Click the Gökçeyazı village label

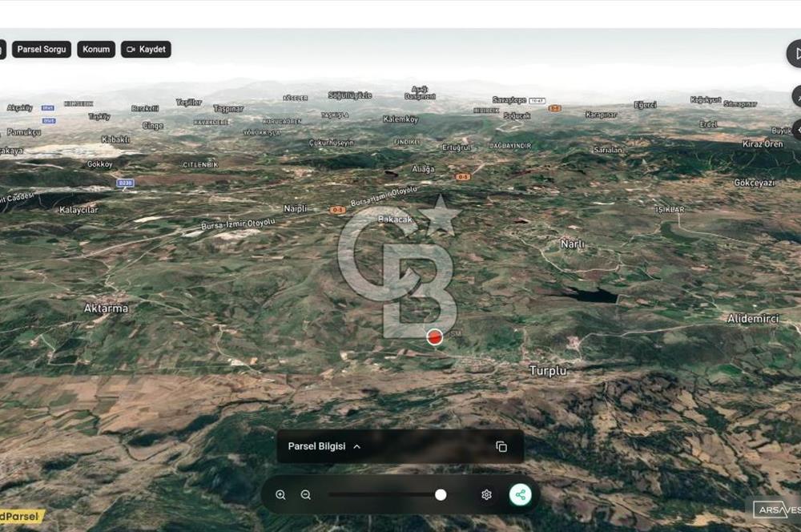(x=754, y=183)
